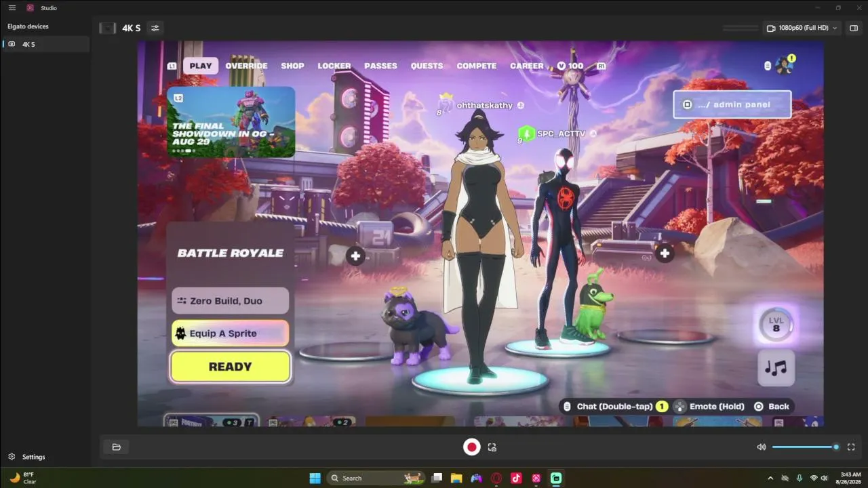Open the menu icon beside the avatar

pyautogui.click(x=768, y=66)
